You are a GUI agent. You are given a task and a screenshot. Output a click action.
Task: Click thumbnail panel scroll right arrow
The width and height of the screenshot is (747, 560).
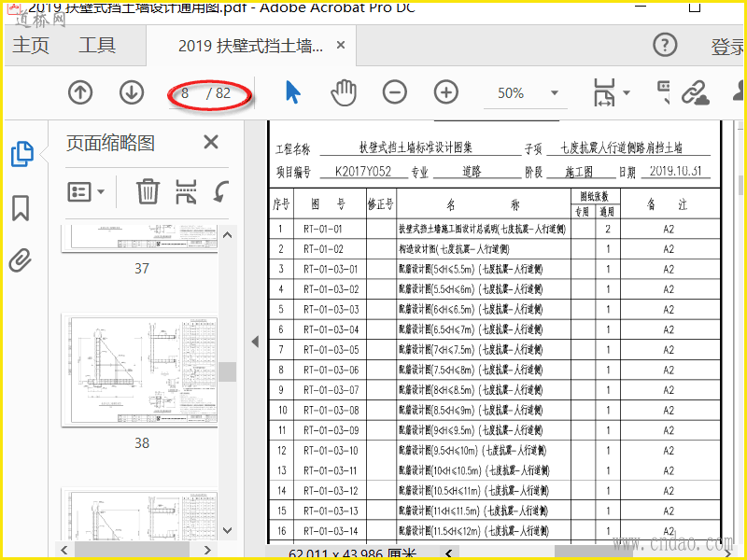[x=207, y=550]
